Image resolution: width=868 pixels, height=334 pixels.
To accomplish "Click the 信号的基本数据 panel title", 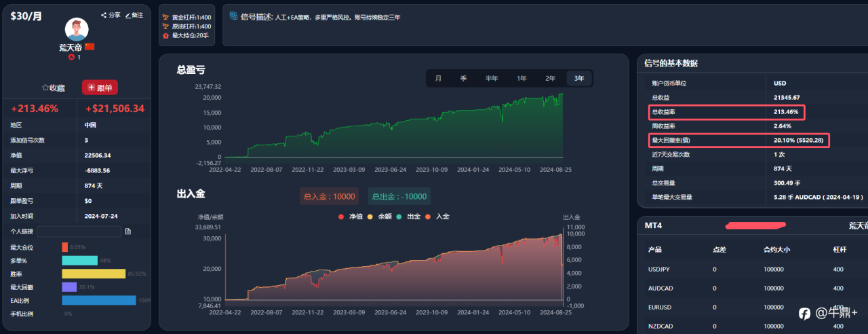I will (x=671, y=63).
